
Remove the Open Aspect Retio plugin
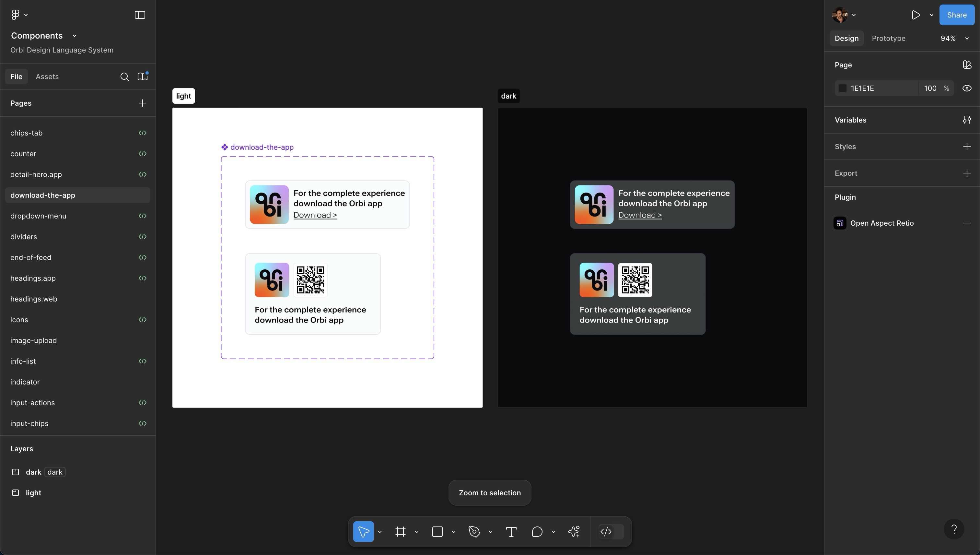coord(967,223)
